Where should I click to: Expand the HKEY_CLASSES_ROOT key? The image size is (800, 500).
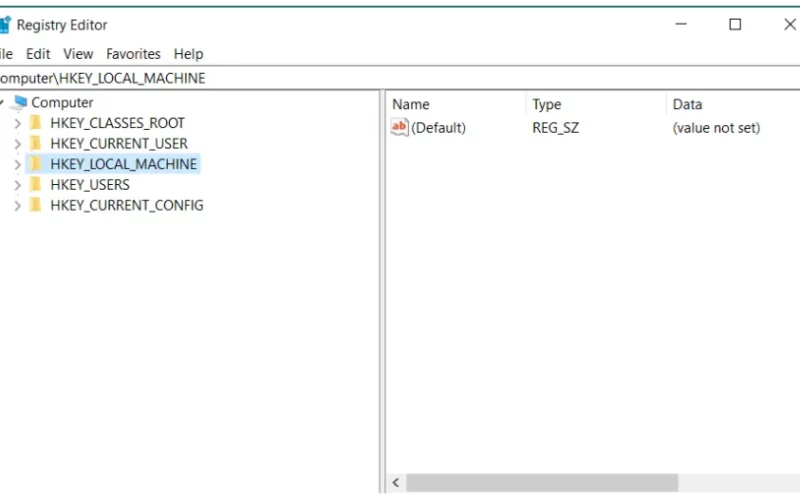(x=17, y=123)
